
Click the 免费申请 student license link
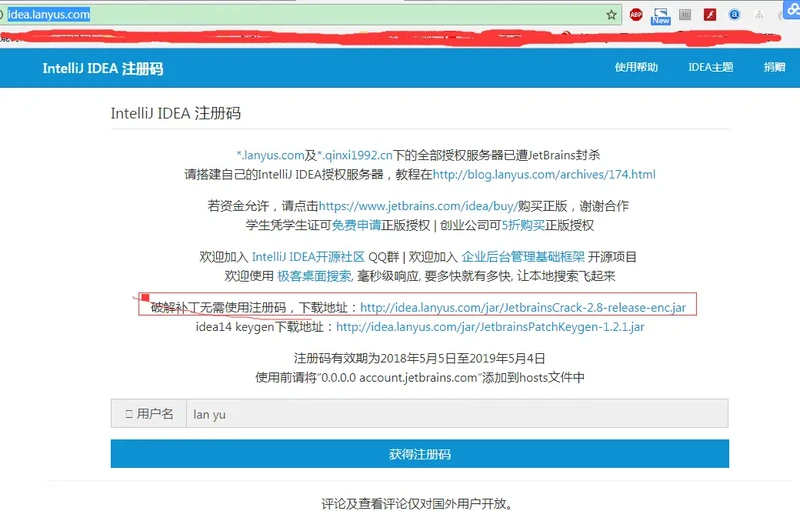359,224
